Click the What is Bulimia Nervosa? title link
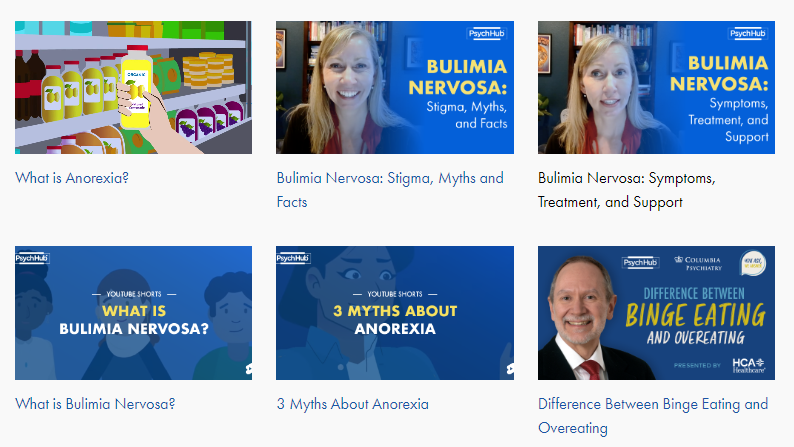The image size is (794, 447). tap(95, 404)
